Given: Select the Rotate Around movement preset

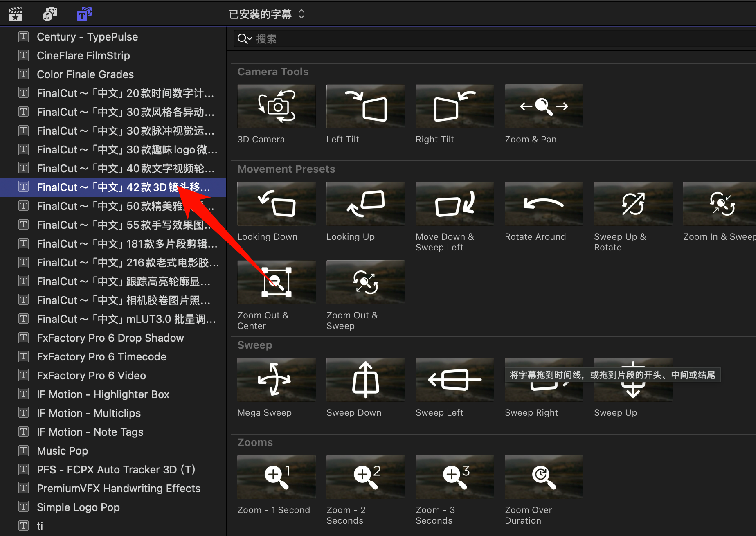Looking at the screenshot, I should point(544,204).
